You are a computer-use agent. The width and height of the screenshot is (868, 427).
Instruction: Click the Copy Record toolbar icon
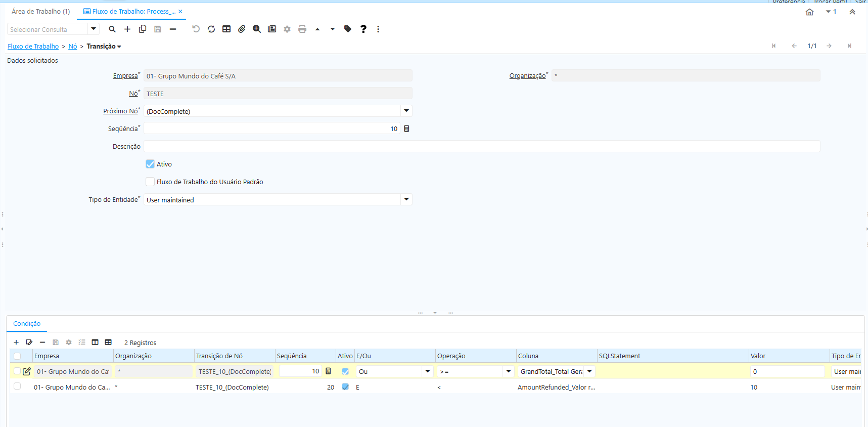click(143, 29)
